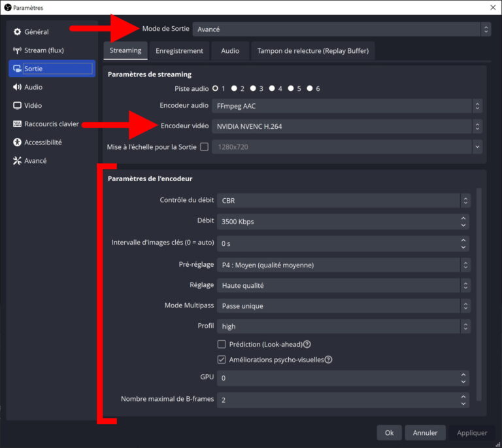Uncheck Améliorations psycho-visuelles checkbox

[x=222, y=359]
